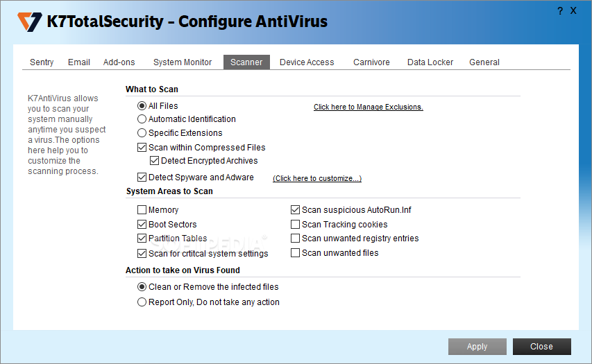The height and width of the screenshot is (364, 592).
Task: Click the K7AntiVirus description text
Action: point(67,135)
